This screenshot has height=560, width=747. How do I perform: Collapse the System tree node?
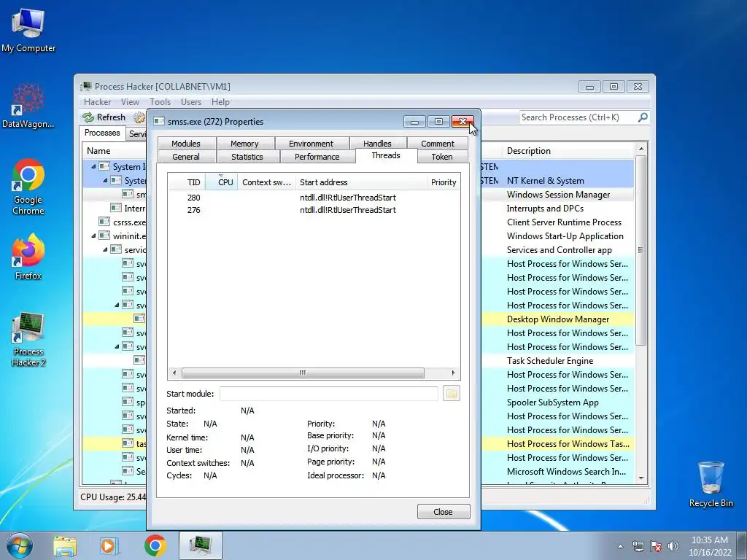point(105,181)
